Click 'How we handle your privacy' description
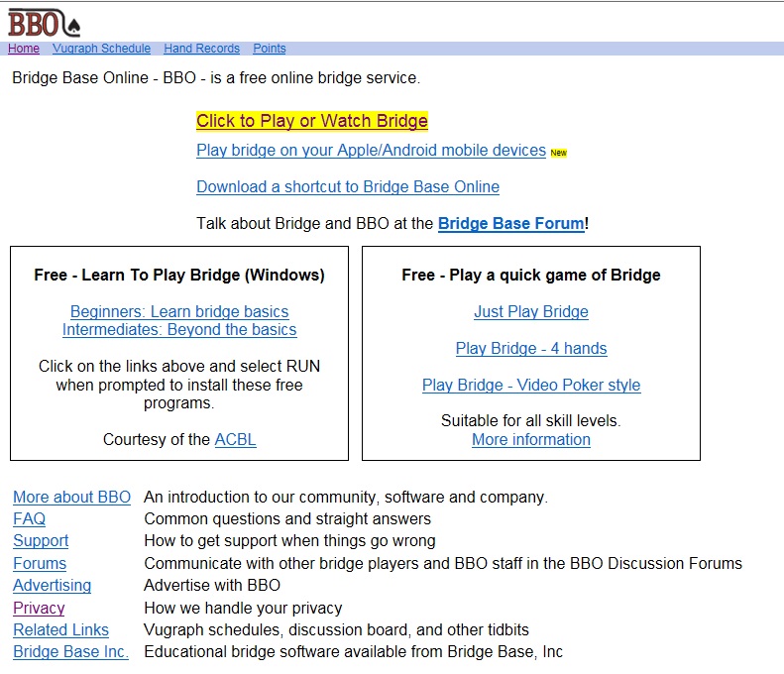The image size is (784, 674). pos(243,608)
